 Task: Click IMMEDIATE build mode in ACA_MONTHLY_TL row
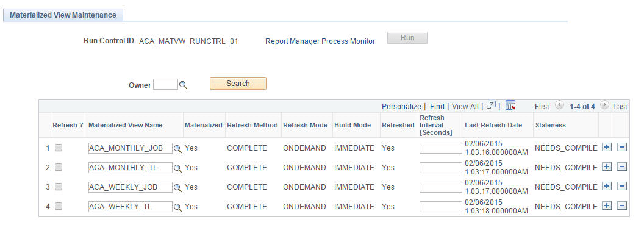point(354,168)
